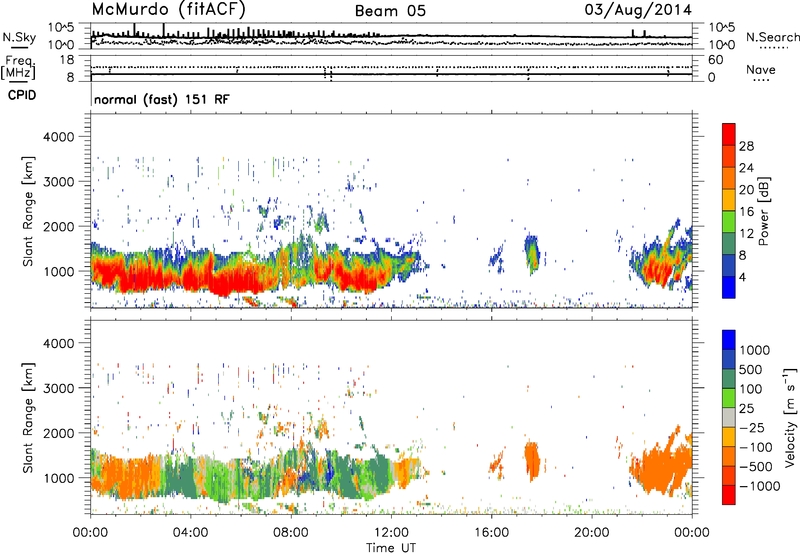Click the 12:00 time tick label
This screenshot has height=554, width=800.
(391, 533)
